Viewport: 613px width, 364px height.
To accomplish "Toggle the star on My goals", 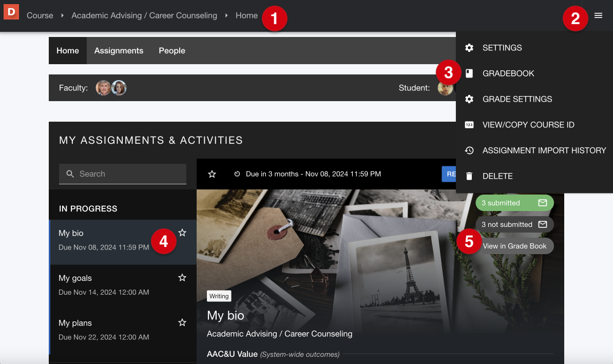I will [x=182, y=278].
